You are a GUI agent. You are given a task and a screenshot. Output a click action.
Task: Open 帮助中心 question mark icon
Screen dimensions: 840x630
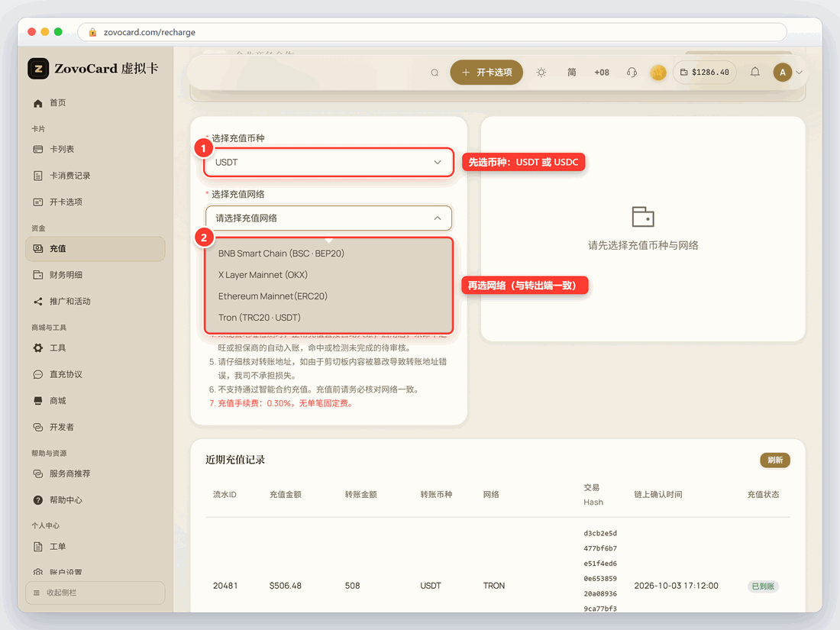(37, 500)
